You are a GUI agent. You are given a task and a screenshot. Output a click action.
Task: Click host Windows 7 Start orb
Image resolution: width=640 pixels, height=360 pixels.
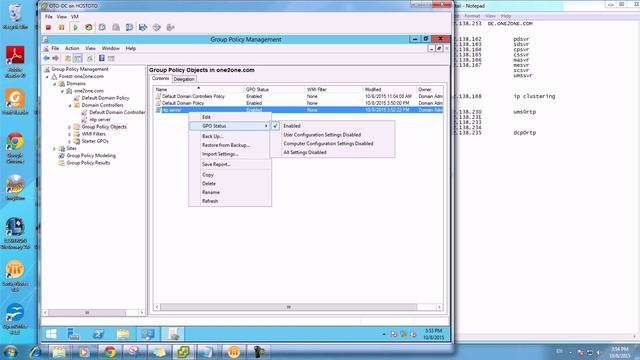click(11, 351)
